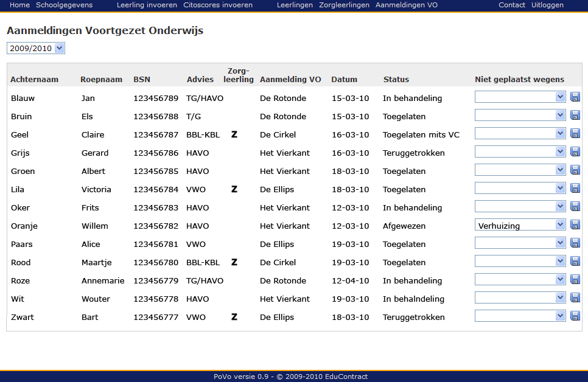Click the Aanmelding VO column header

click(290, 79)
